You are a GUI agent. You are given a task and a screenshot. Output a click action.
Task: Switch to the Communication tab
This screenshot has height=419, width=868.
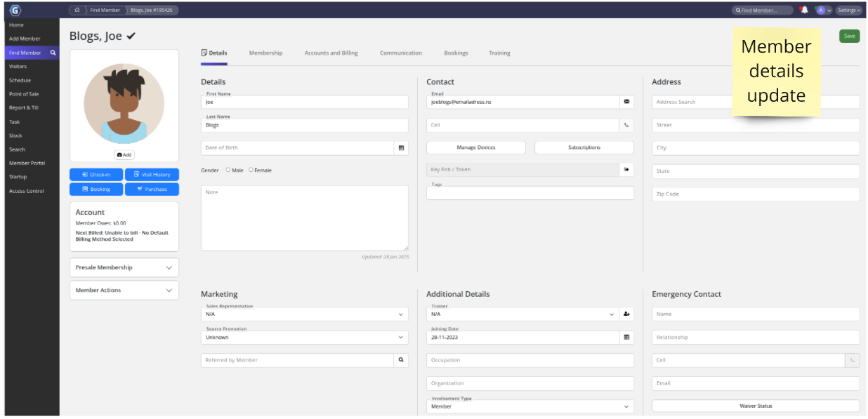point(401,53)
